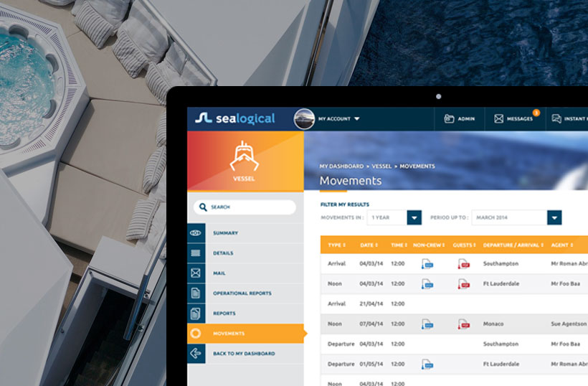Focus the sidebar Search field

pos(245,207)
